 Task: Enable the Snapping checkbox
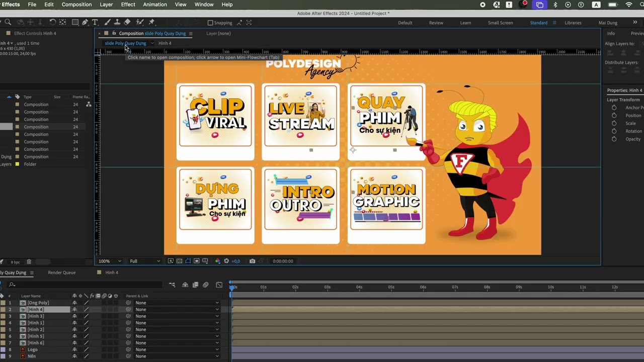210,23
